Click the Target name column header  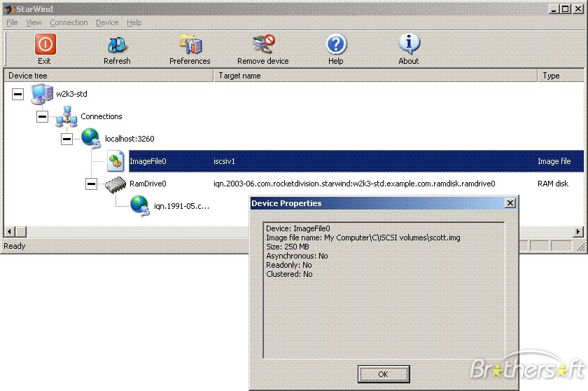click(375, 76)
